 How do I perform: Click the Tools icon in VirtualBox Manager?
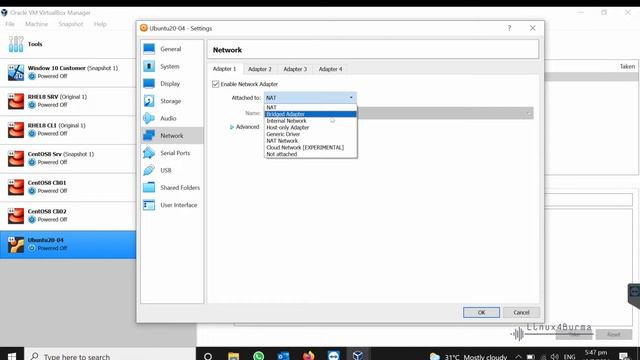pyautogui.click(x=16, y=44)
